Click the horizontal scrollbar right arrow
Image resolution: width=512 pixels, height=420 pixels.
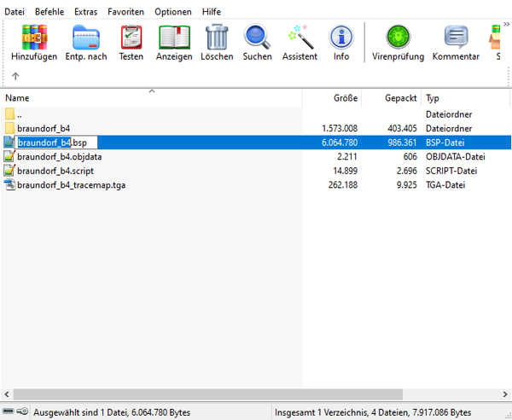coord(505,394)
